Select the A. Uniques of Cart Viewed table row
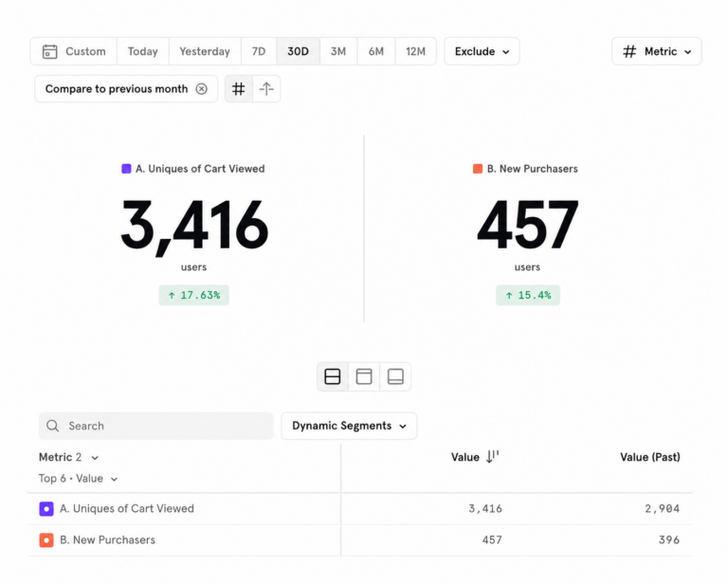 [360, 509]
